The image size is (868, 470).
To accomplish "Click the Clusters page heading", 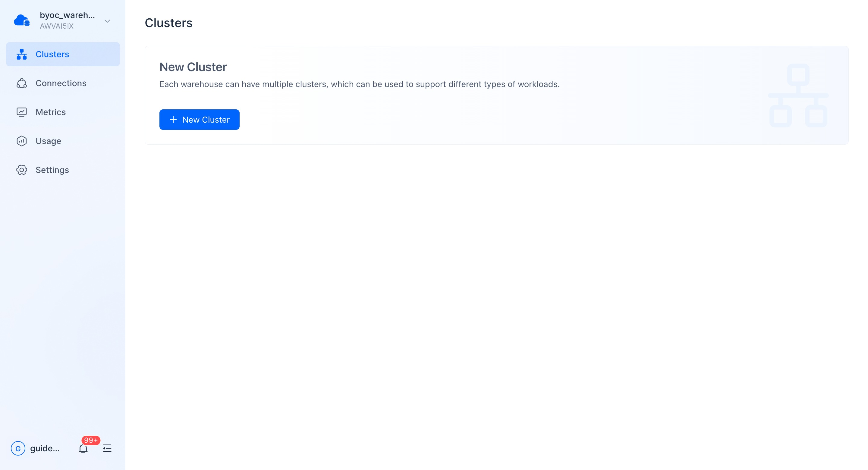I will (x=169, y=23).
